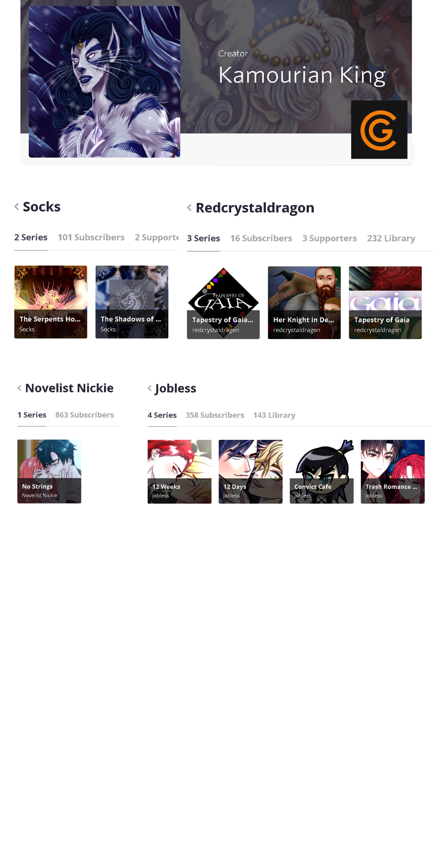Viewport: 437px width, 868px height.
Task: Open Her Knight in De... series cover
Action: pyautogui.click(x=304, y=303)
